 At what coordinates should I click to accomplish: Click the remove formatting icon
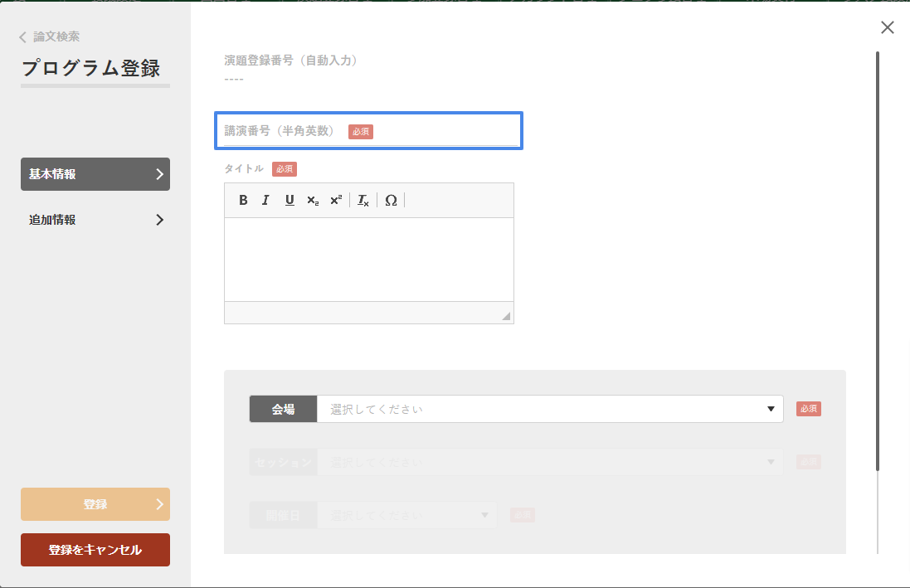[363, 200]
